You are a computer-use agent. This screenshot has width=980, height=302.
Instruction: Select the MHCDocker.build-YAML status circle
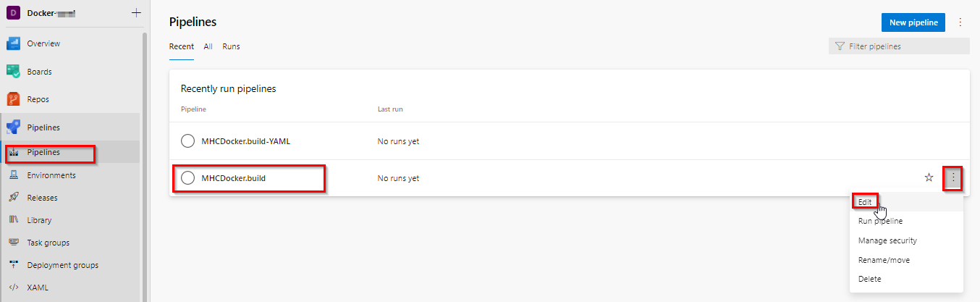pyautogui.click(x=187, y=141)
